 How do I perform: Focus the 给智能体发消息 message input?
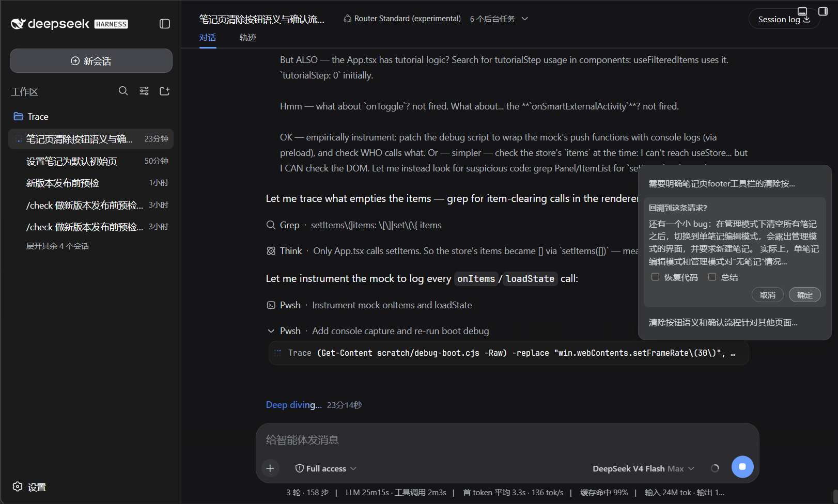tap(507, 440)
